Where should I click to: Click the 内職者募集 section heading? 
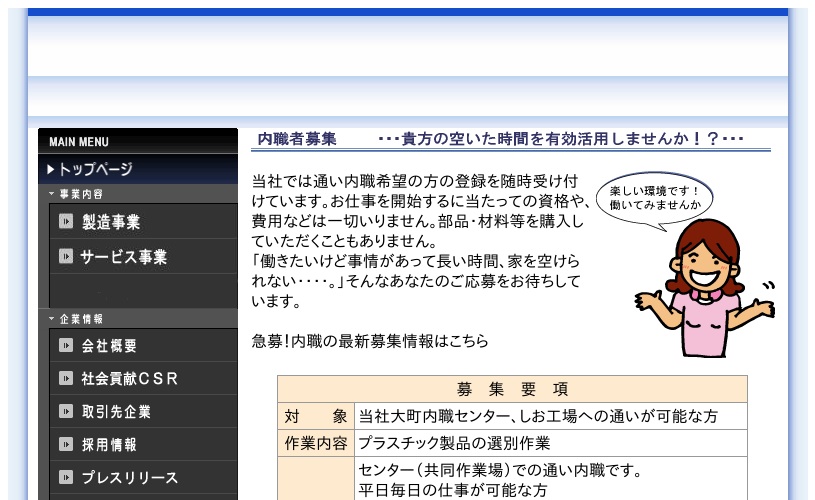click(x=297, y=139)
